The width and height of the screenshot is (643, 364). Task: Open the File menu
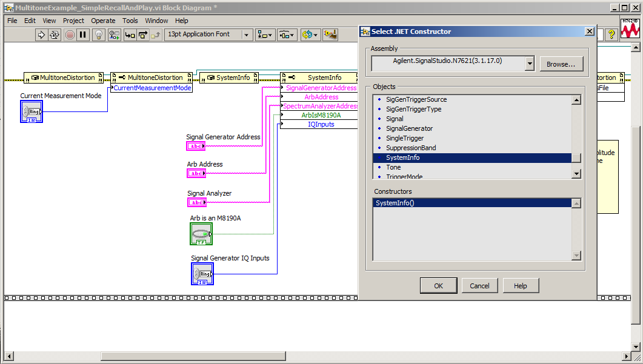tap(12, 21)
